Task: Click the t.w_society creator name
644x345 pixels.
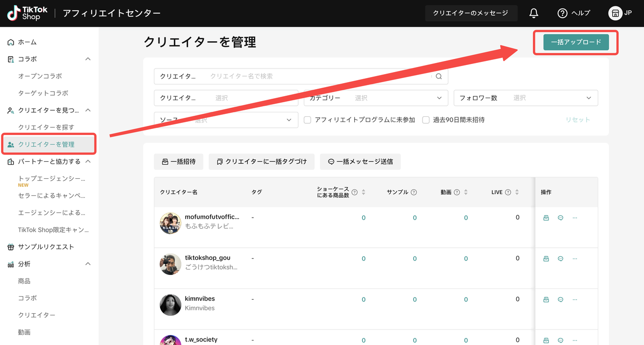Action: coord(201,339)
